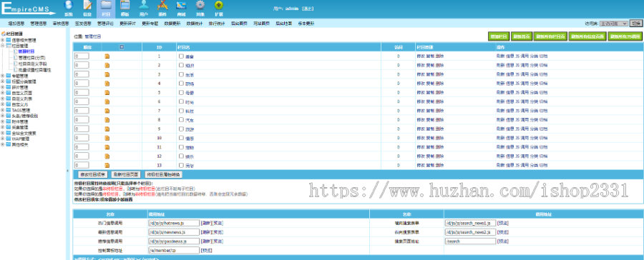Click the plus icon in table header
The height and width of the screenshot is (260, 644).
122,47
